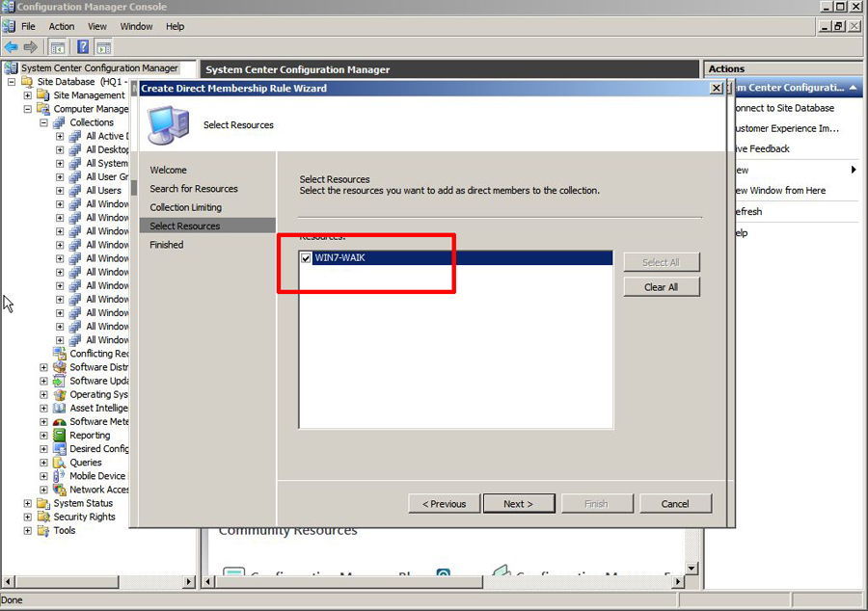Expand the Software Distribution tree node
Viewport: 868px width, 611px height.
point(43,367)
